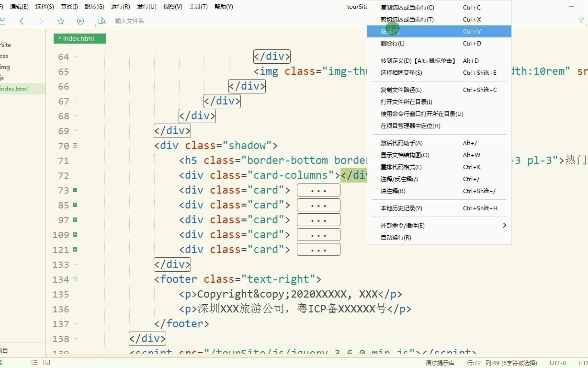Click the back navigation arrow icon
The width and height of the screenshot is (588, 368).
click(22, 21)
